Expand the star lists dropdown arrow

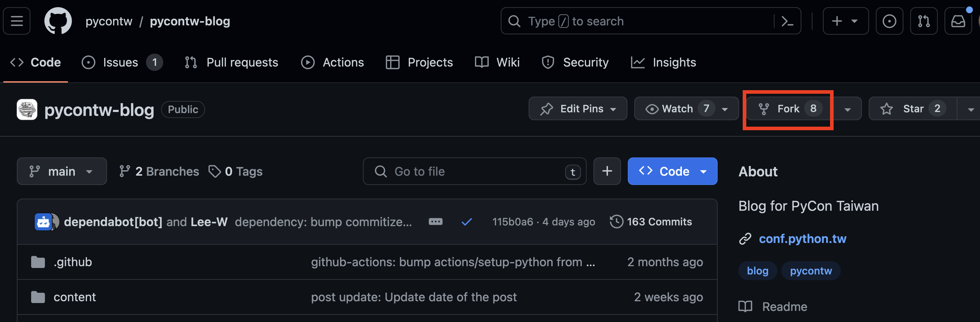(x=970, y=109)
